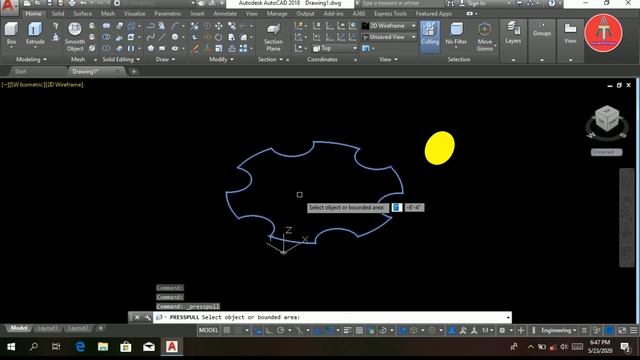Open the annotation scale 1:1 dropdown
The width and height of the screenshot is (640, 360).
tap(487, 330)
